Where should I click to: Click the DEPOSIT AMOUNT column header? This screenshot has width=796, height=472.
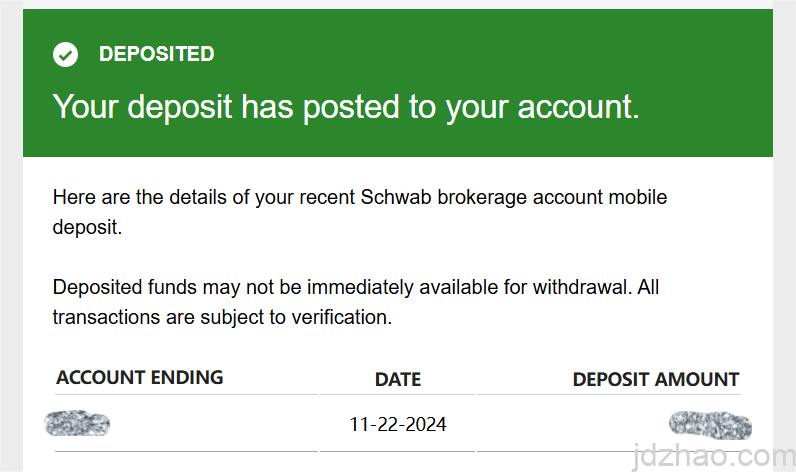tap(655, 379)
